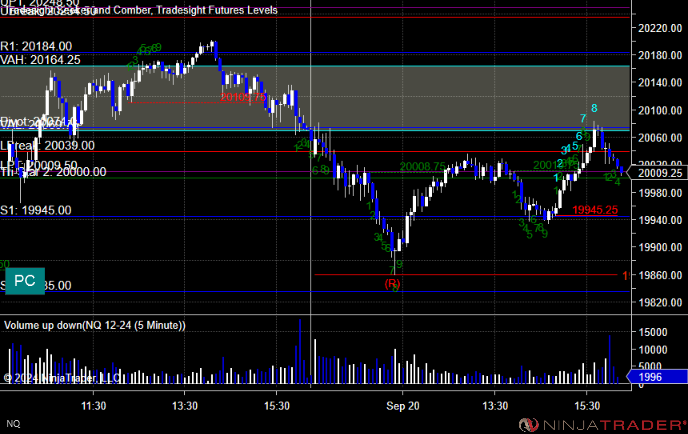Viewport: 688px width, 434px height.
Task: Click the green 20008.75 price label
Action: pyautogui.click(x=423, y=166)
